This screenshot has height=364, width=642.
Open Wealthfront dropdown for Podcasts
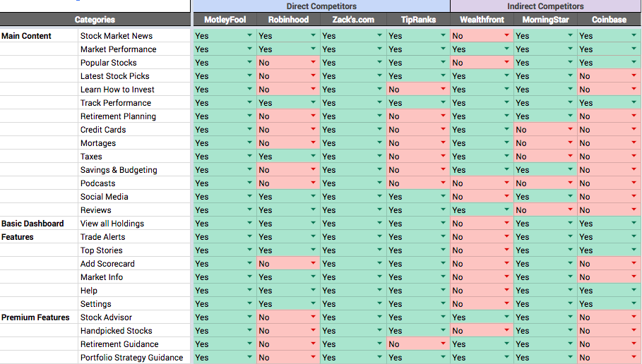pos(506,183)
